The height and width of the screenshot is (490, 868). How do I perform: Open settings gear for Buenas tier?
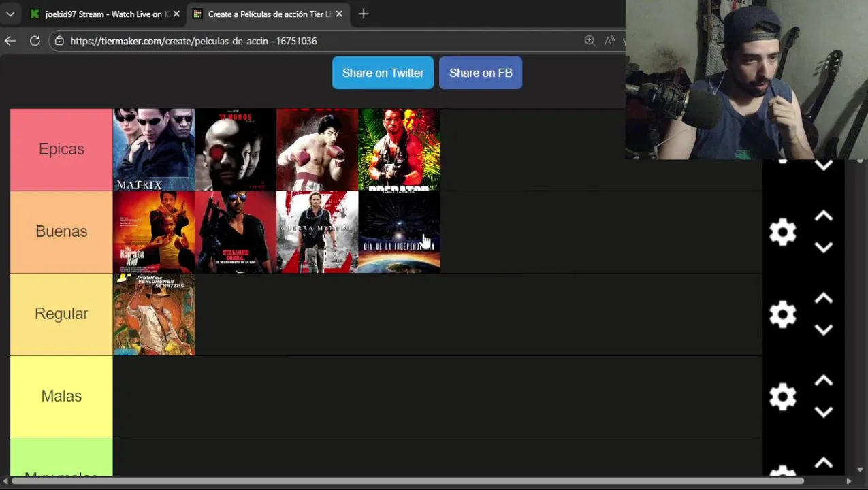pyautogui.click(x=783, y=232)
